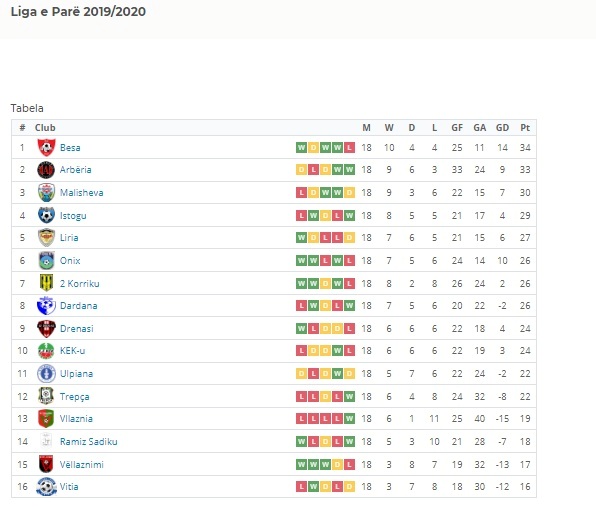Follow the Ramiz Sadiku club link

click(x=89, y=442)
